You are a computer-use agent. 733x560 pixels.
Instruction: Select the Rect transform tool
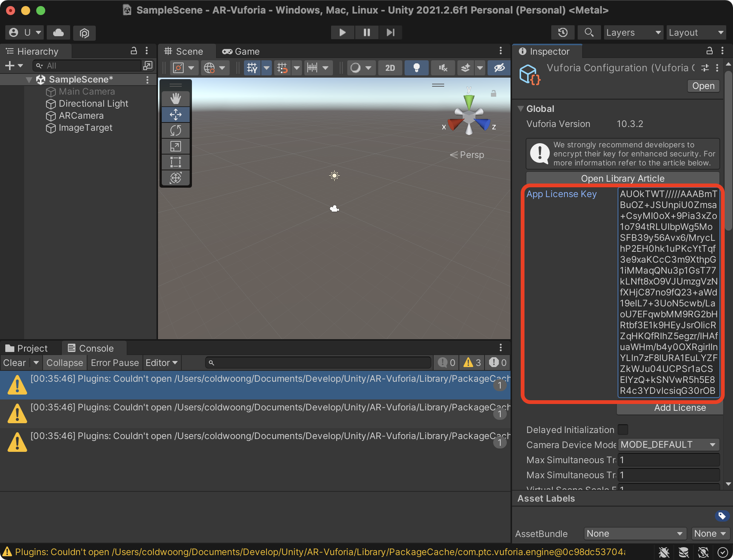click(176, 162)
